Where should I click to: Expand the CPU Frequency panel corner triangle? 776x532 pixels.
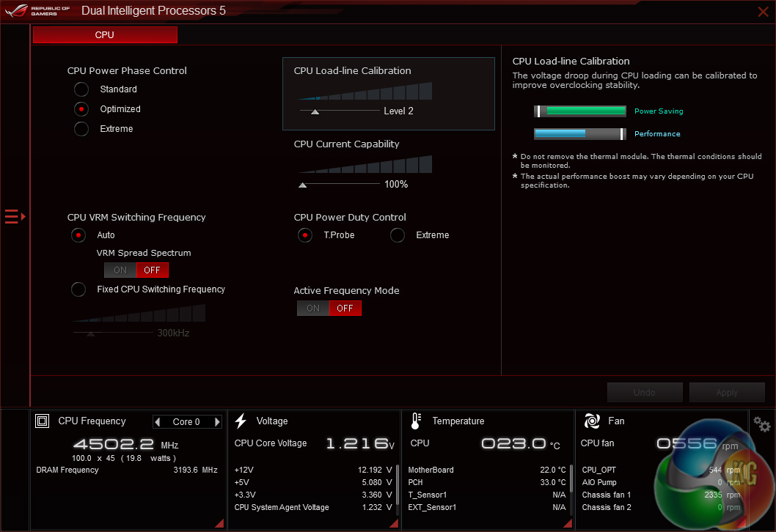coord(219,522)
